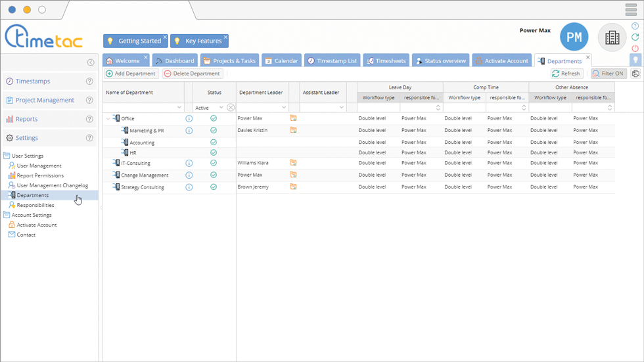Open the Department Leader filter dropdown

point(284,108)
